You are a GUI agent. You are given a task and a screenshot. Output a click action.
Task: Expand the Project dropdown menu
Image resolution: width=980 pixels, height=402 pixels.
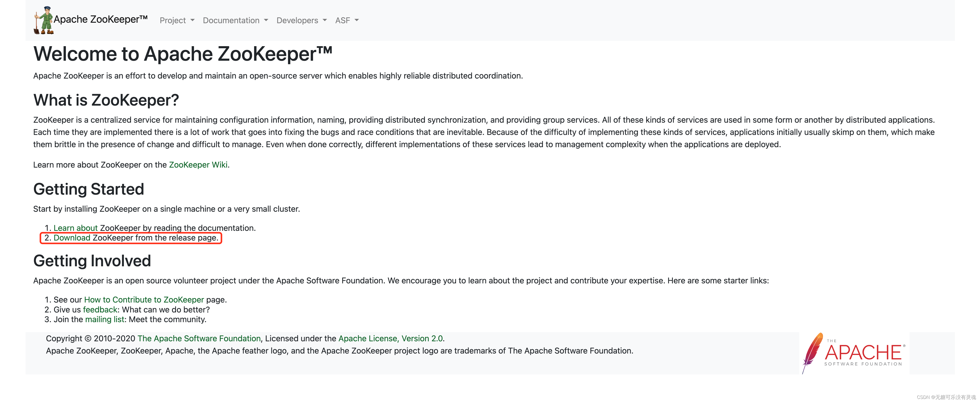[x=177, y=20]
